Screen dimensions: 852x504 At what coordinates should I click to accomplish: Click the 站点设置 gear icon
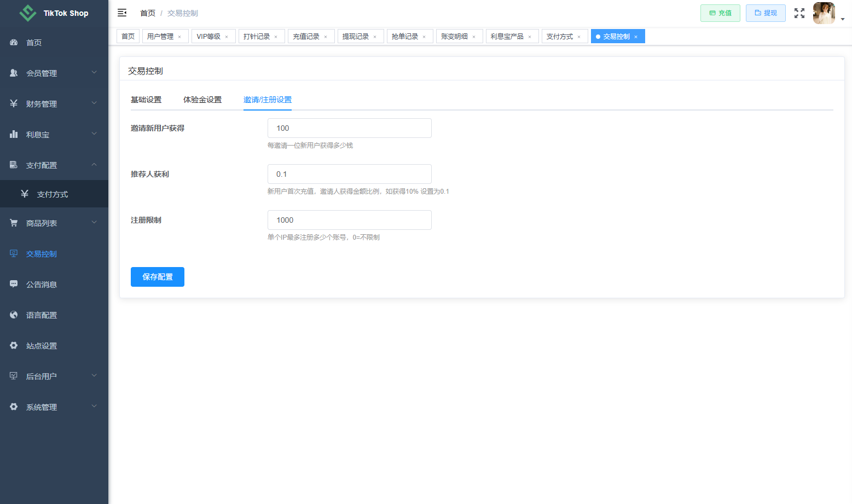click(x=14, y=345)
